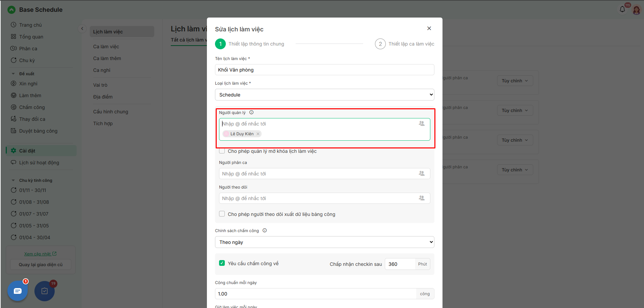Select the 01/04 - 30/04 cycle
The image size is (644, 308).
(35, 237)
